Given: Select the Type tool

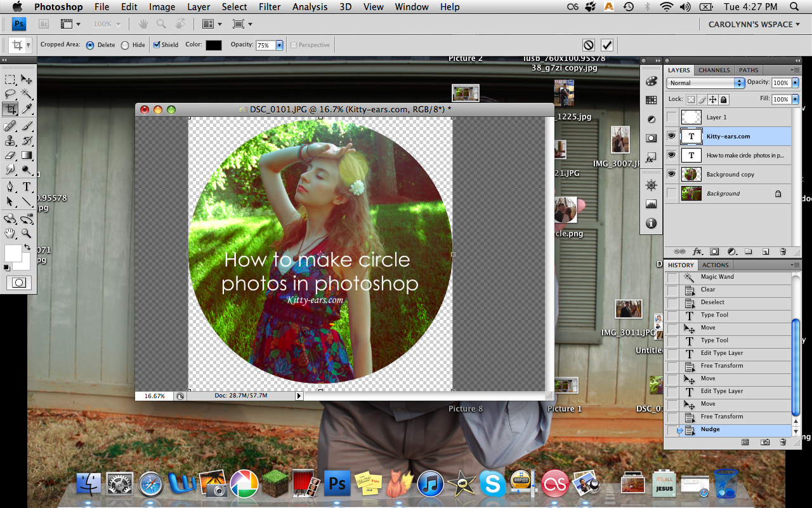Looking at the screenshot, I should pos(27,187).
